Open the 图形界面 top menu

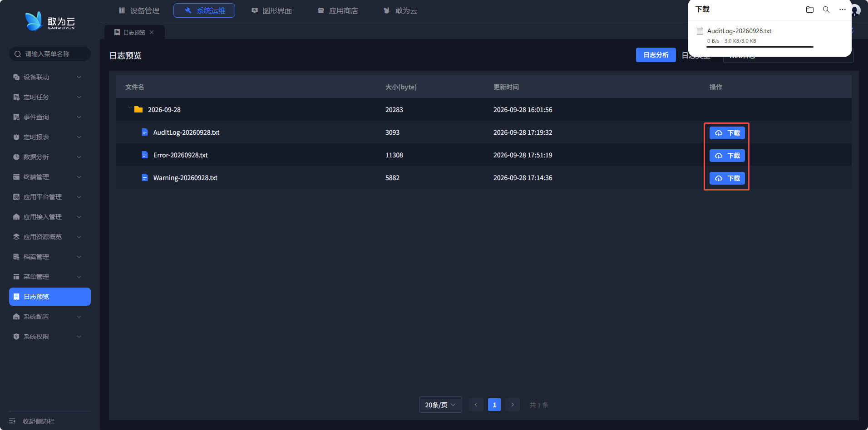[272, 10]
